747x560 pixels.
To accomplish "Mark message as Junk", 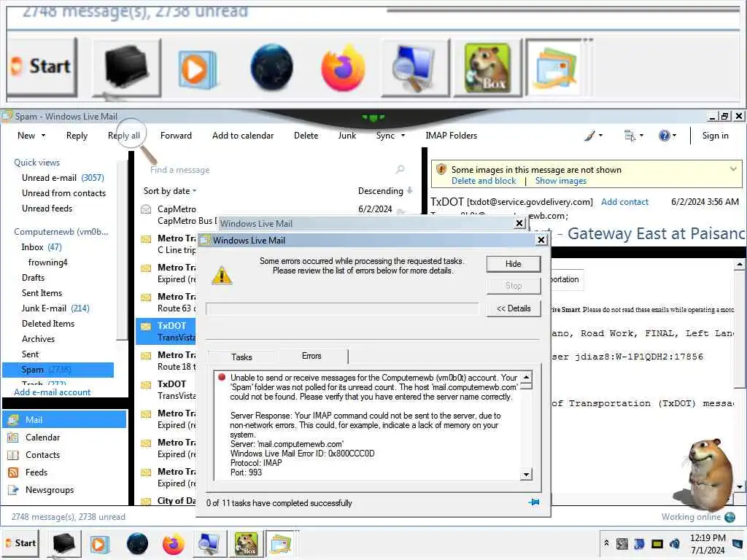I will point(347,136).
